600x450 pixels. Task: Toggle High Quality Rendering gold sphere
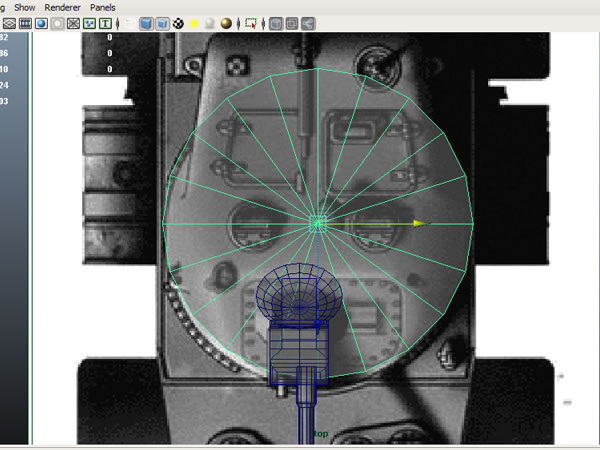pyautogui.click(x=226, y=24)
